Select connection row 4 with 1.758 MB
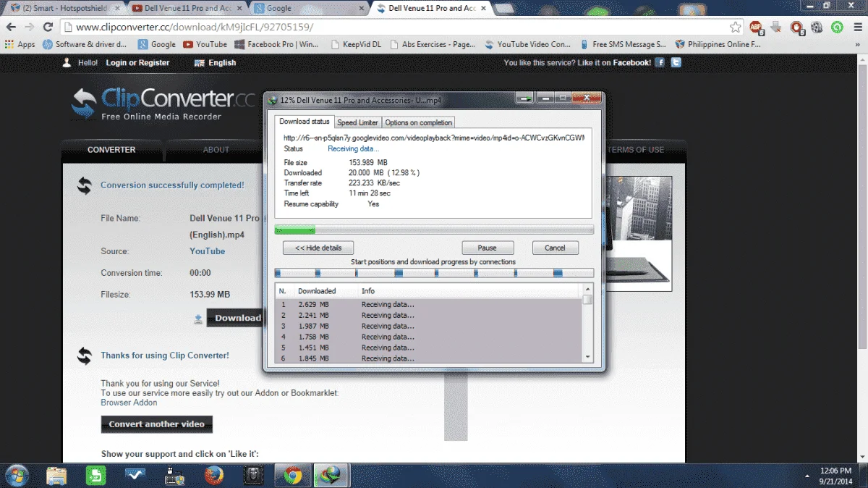 tap(430, 337)
